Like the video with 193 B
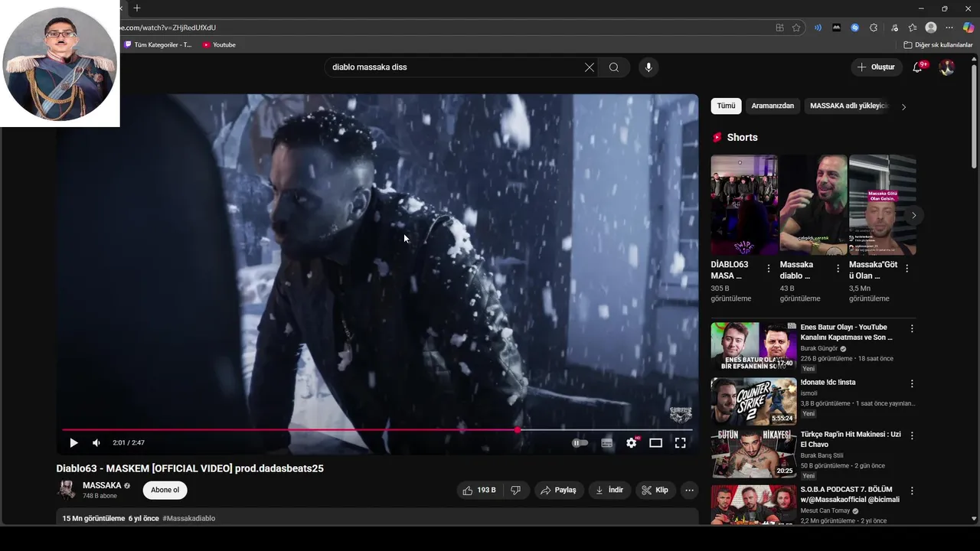Viewport: 980px width, 551px height. coord(480,490)
